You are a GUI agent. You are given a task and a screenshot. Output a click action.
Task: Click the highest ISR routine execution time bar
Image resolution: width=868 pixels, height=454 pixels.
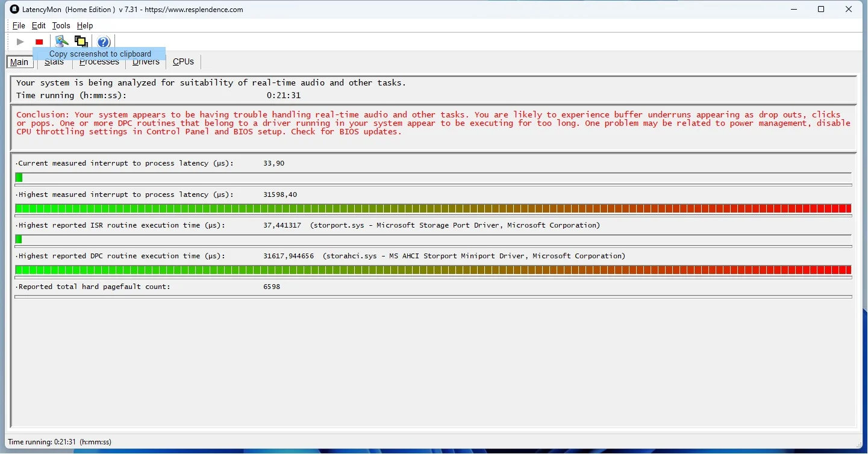[433, 239]
